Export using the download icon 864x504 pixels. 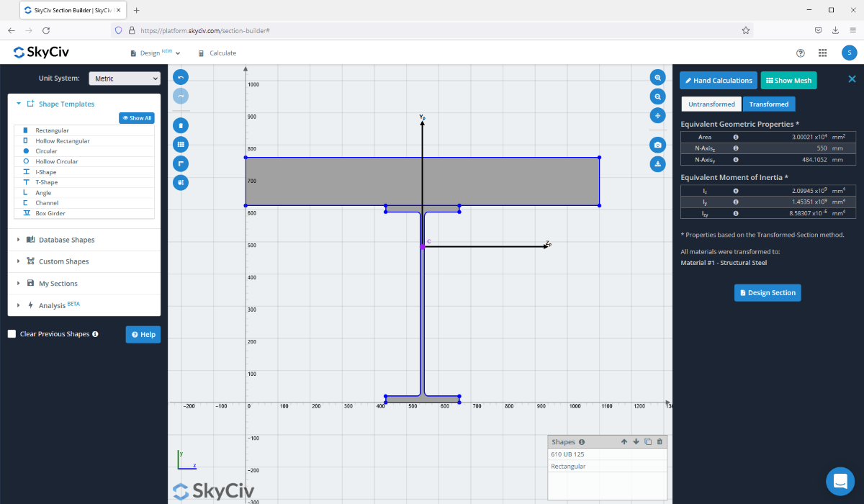coord(657,164)
